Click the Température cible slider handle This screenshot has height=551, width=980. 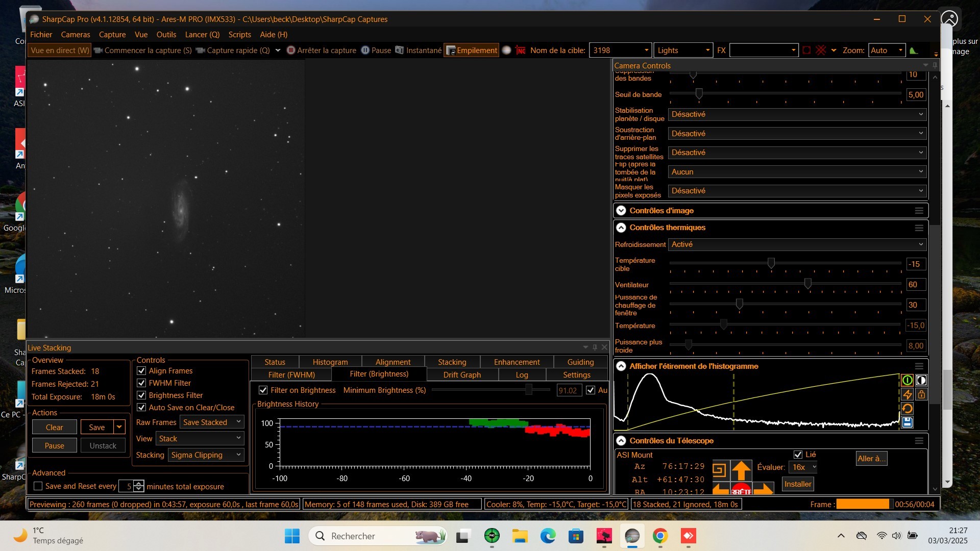point(771,263)
